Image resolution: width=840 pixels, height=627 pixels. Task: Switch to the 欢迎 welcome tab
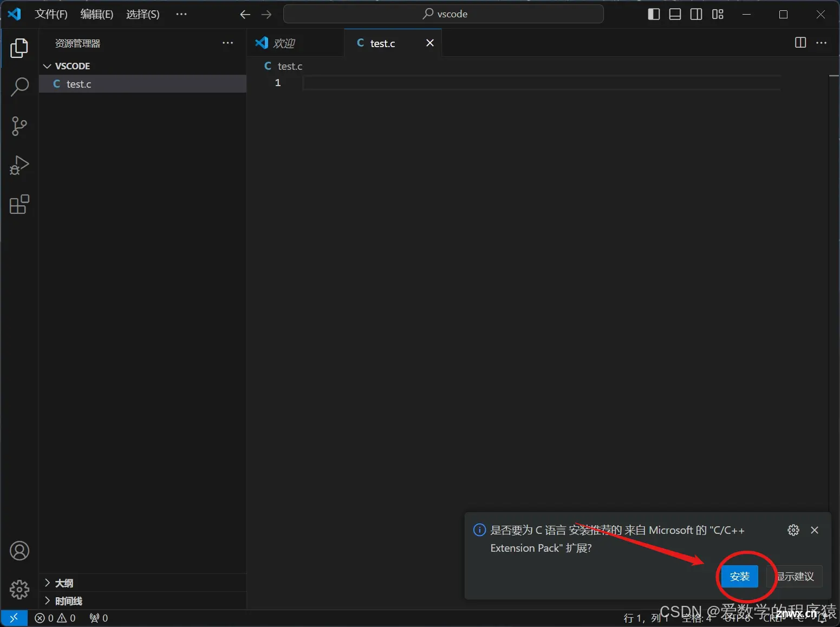[x=296, y=43]
